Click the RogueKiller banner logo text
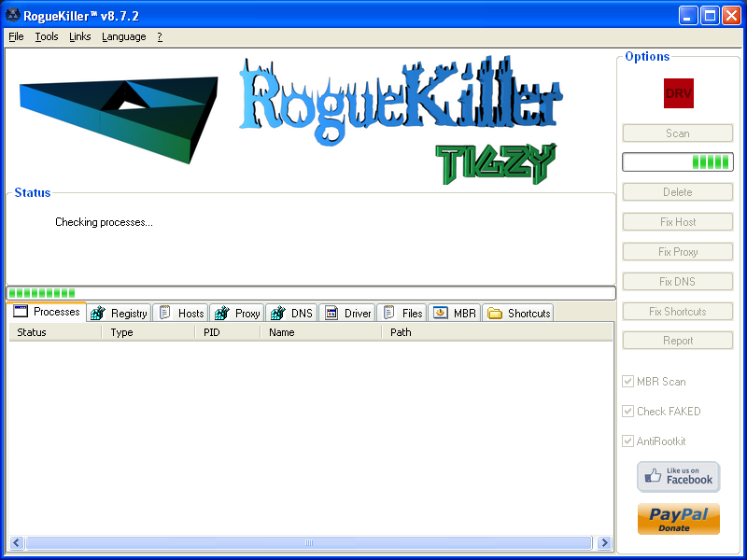 [401, 100]
